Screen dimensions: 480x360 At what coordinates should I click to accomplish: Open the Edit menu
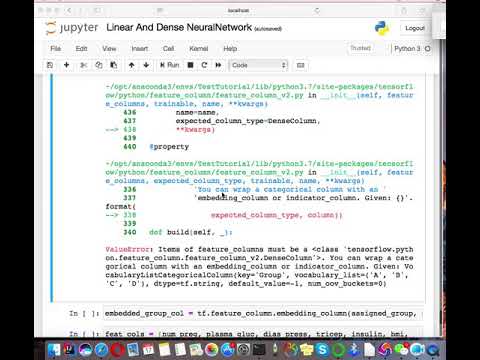click(x=81, y=49)
